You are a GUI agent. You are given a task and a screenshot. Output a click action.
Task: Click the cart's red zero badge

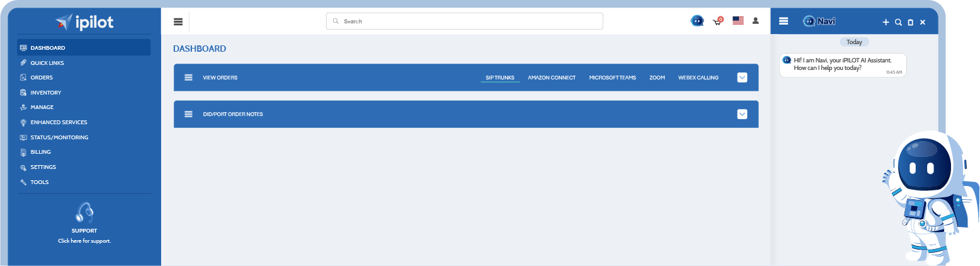(x=720, y=19)
